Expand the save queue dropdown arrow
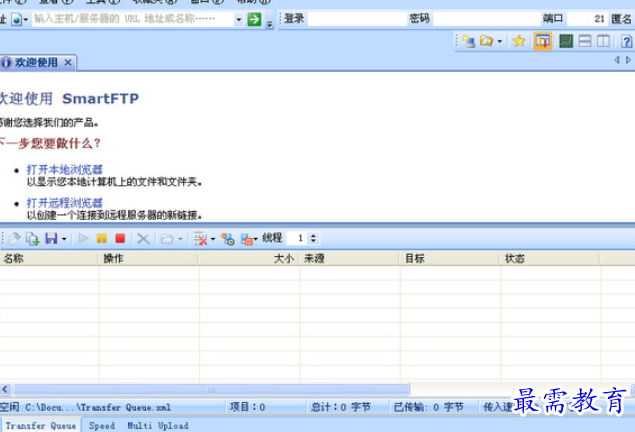 tap(64, 239)
